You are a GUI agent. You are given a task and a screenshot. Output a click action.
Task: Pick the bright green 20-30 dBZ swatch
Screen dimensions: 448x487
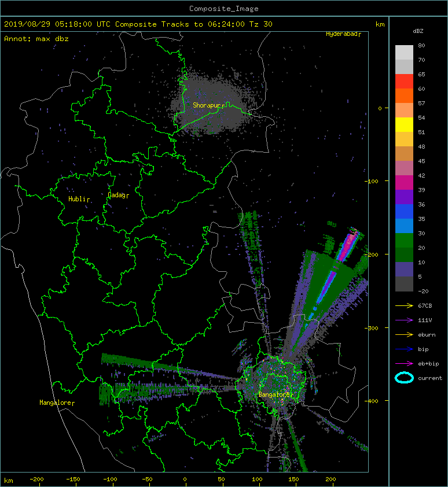pos(404,241)
